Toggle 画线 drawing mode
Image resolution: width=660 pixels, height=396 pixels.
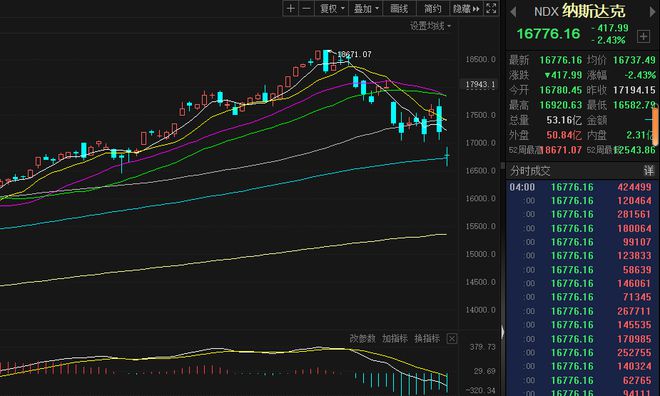point(399,8)
